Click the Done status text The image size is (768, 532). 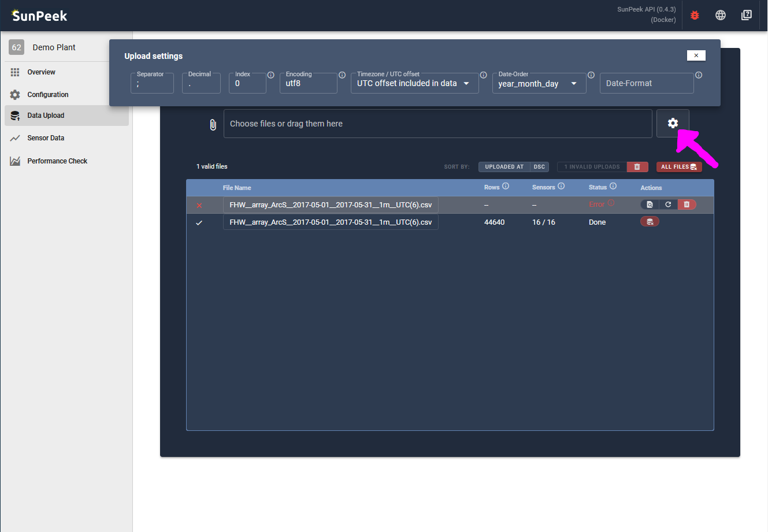pyautogui.click(x=598, y=222)
